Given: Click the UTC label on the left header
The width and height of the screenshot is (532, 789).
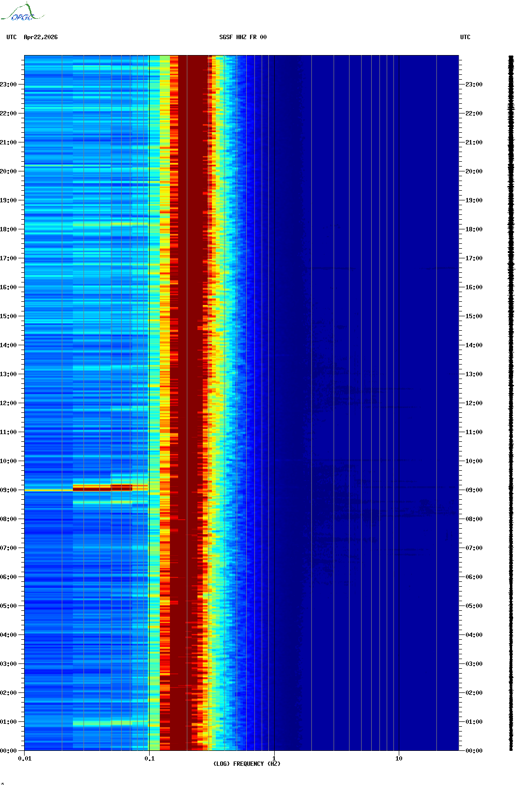Looking at the screenshot, I should (x=12, y=37).
